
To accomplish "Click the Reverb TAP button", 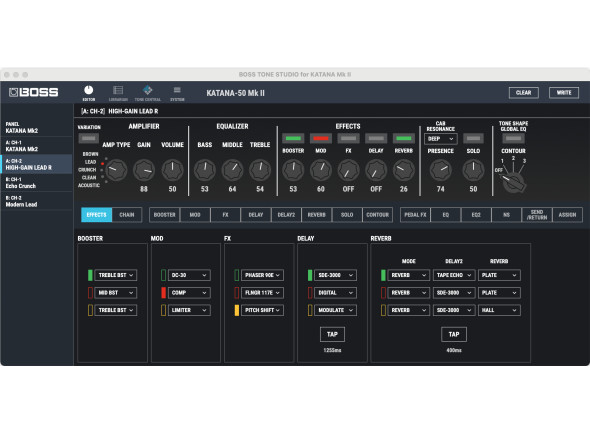I will [x=454, y=334].
